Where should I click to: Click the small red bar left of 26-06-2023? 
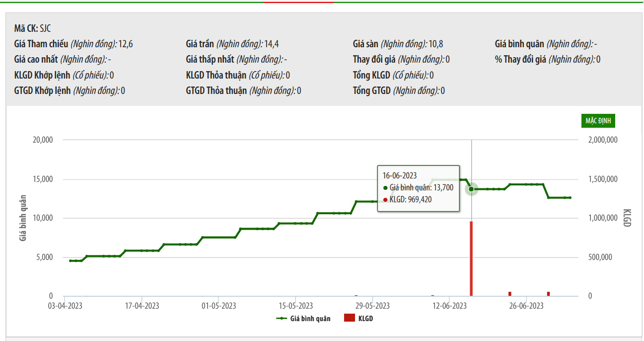(509, 294)
